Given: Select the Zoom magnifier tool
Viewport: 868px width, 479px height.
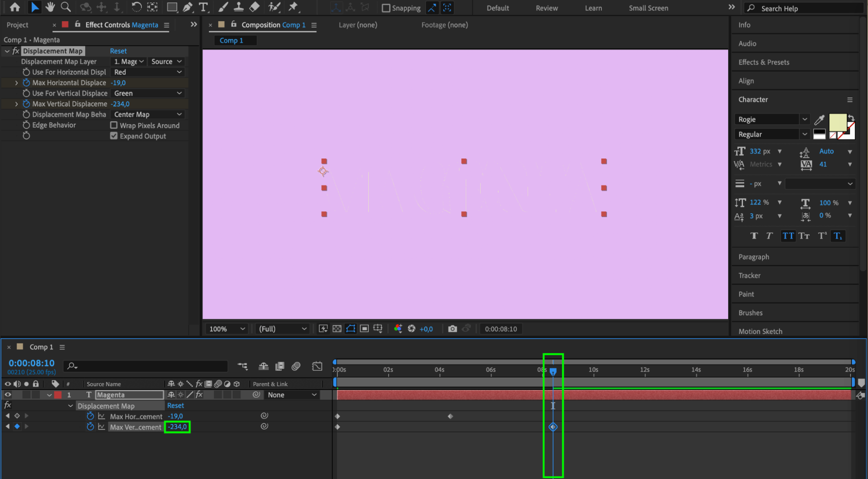Looking at the screenshot, I should (x=66, y=7).
